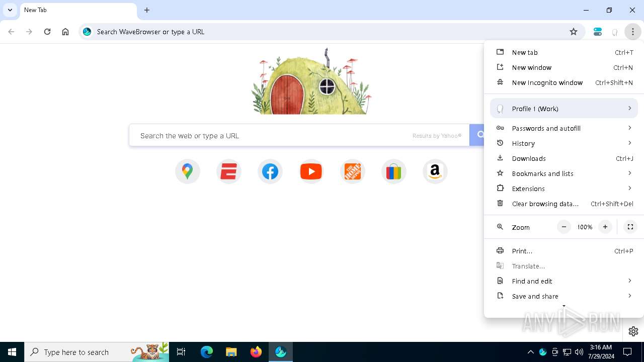Expand Passwords and autofill submenu
The width and height of the screenshot is (644, 362).
point(564,128)
